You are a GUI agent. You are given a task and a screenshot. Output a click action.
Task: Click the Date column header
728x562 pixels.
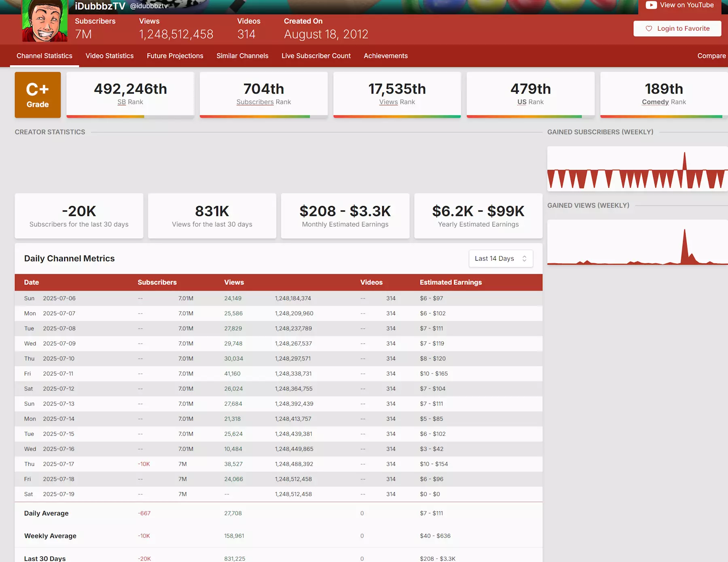pos(32,282)
